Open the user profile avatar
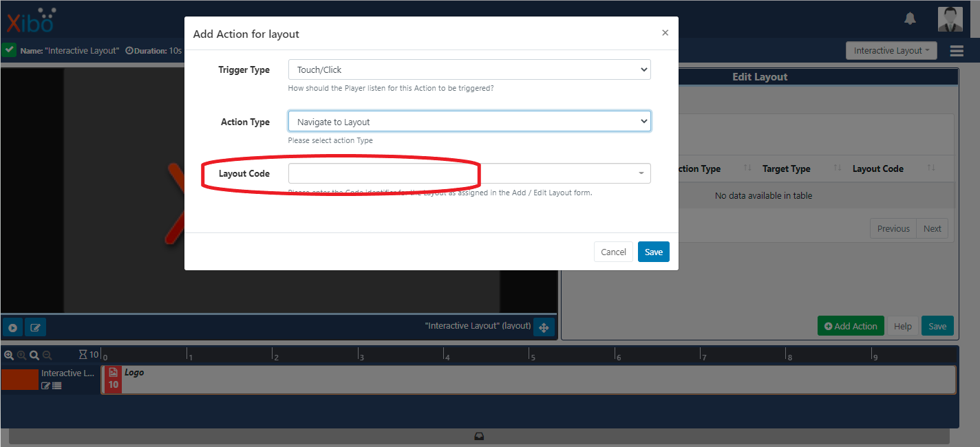980x447 pixels. (x=950, y=19)
